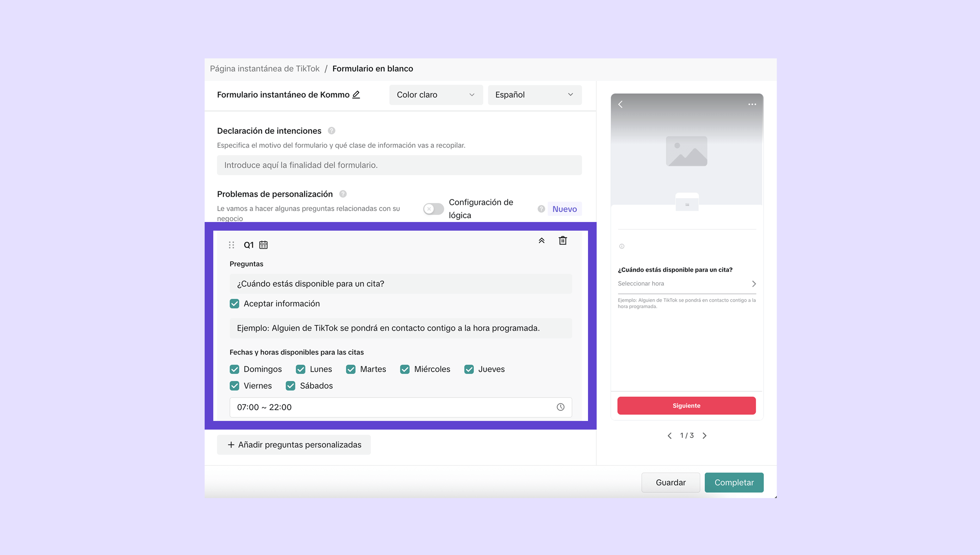The width and height of the screenshot is (980, 555).
Task: Click the Q1 label
Action: 249,245
